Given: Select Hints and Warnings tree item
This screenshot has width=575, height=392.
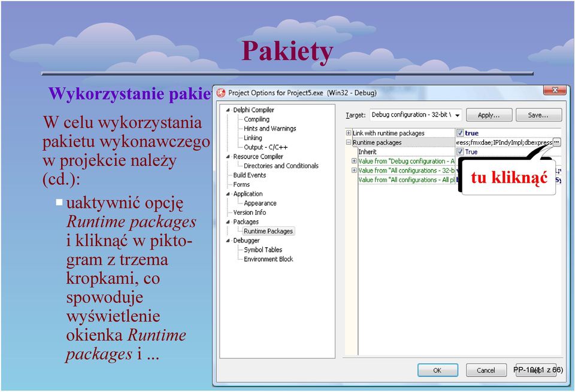Looking at the screenshot, I should point(270,129).
